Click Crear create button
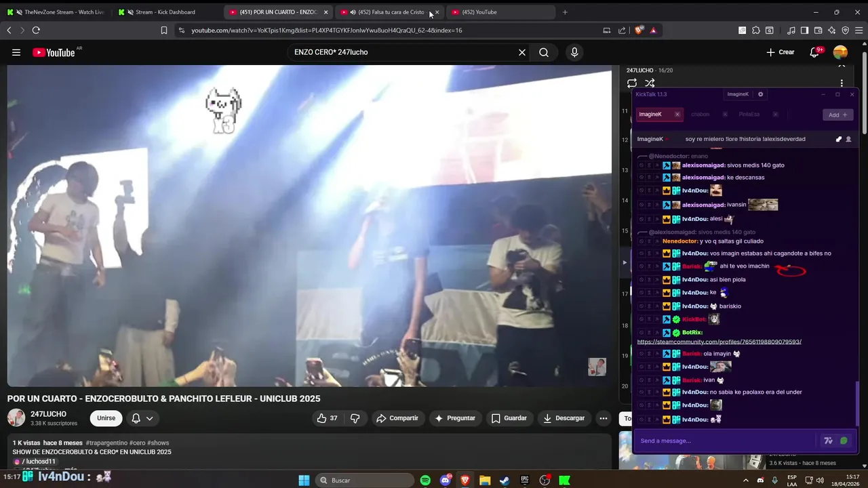Screen dimensions: 868x488 [x=780, y=52]
